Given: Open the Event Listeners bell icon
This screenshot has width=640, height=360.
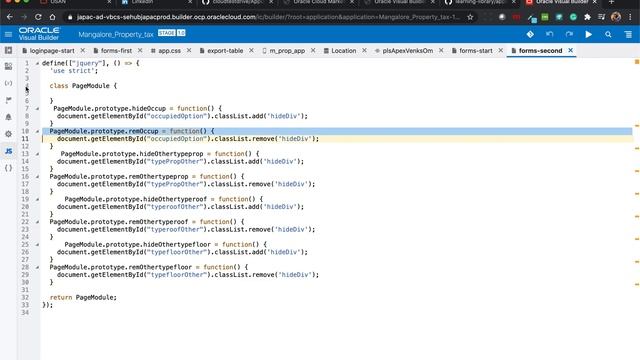Looking at the screenshot, I should tap(8, 117).
